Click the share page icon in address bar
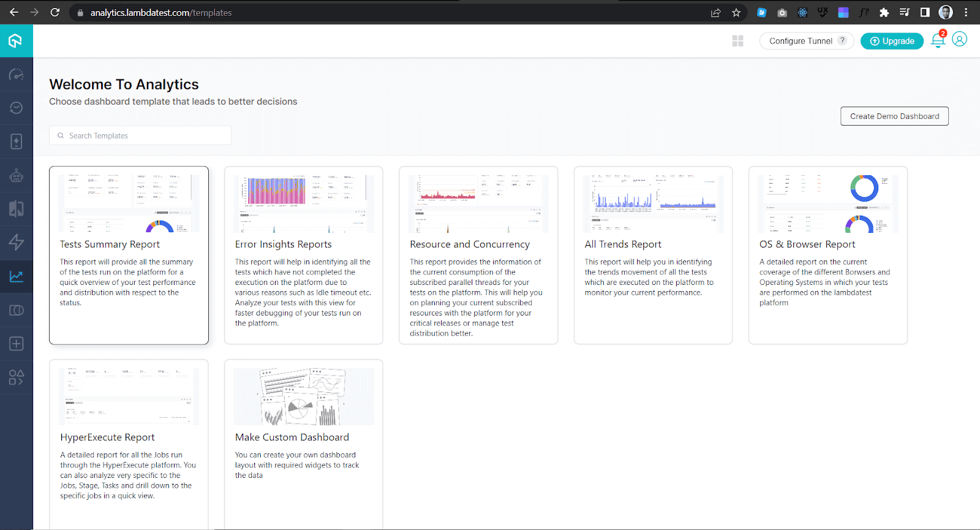 tap(715, 12)
